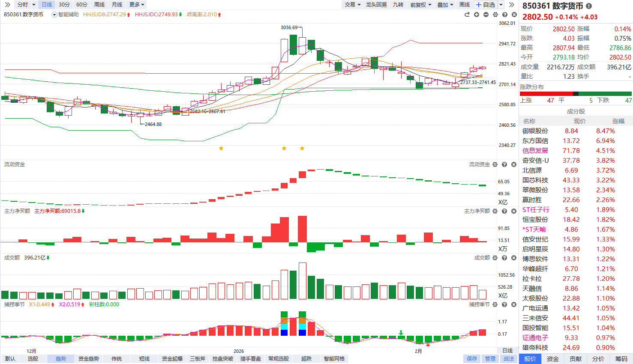Viewport: 633px width, 364px height.
Task: Open 御银股份 stock in constituents list
Action: coord(535,131)
